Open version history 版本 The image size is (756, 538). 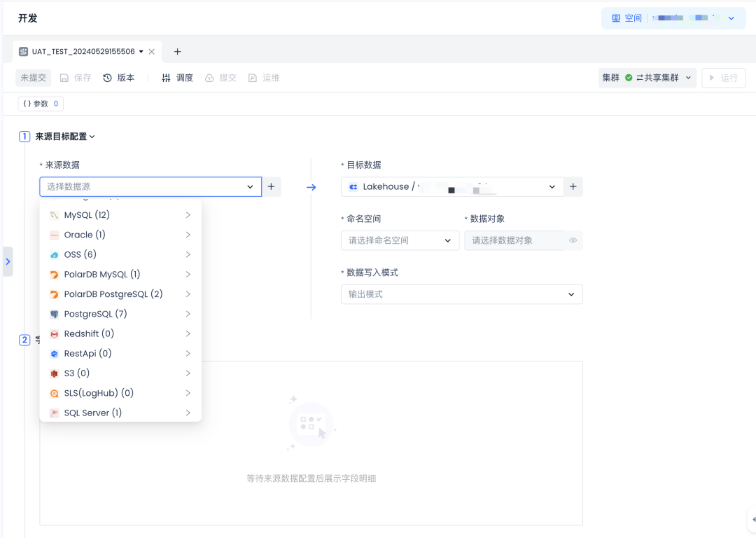(118, 78)
